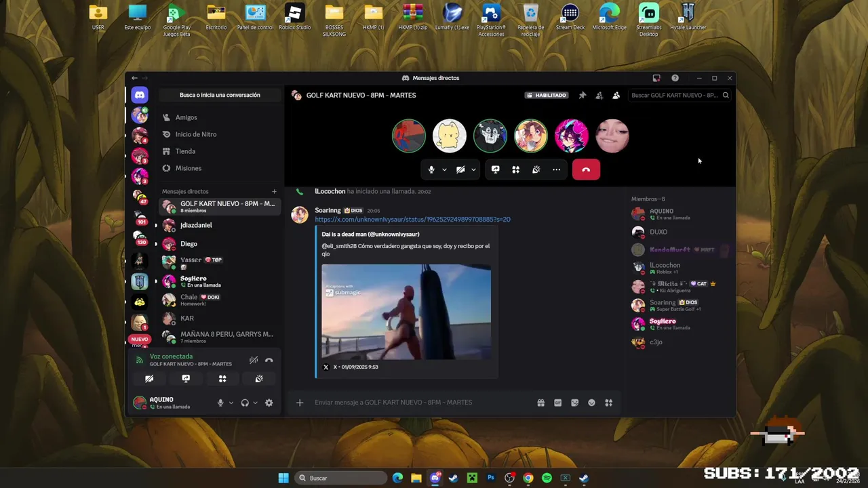This screenshot has width=868, height=488.
Task: Create new direct message plus icon
Action: [x=274, y=192]
